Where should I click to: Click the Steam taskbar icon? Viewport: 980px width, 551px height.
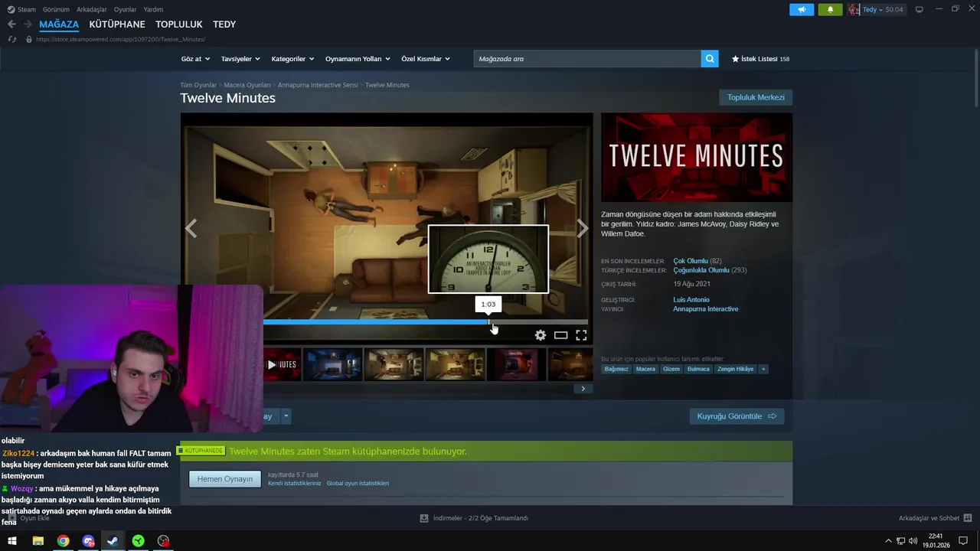[113, 541]
